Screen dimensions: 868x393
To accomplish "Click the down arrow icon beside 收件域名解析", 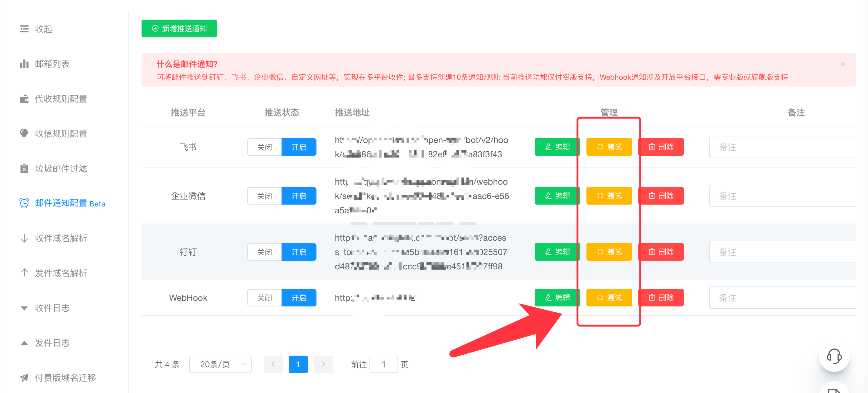I will click(x=24, y=238).
